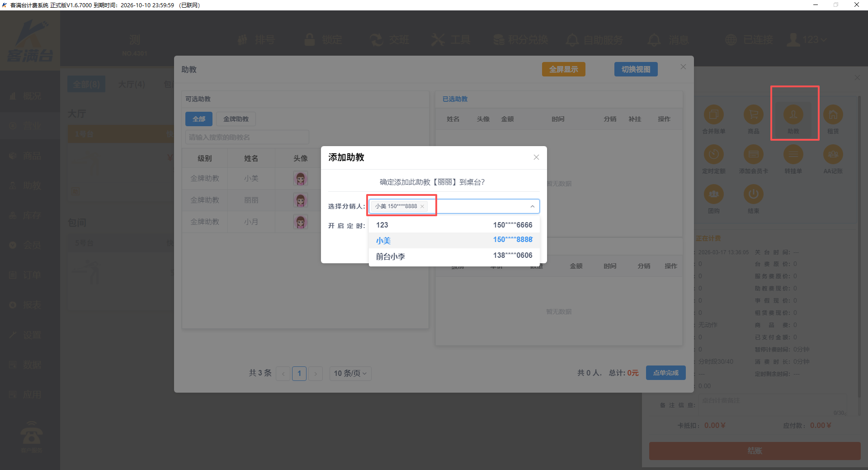Open the 10 条/页 page size dropdown
The height and width of the screenshot is (470, 868).
click(x=350, y=373)
